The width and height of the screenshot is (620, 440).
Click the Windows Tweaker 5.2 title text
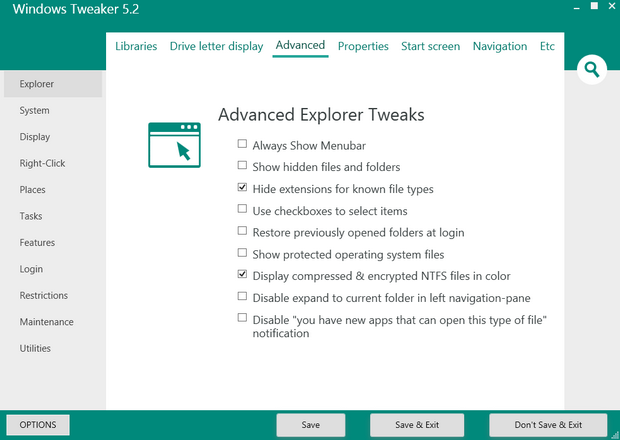tap(76, 9)
